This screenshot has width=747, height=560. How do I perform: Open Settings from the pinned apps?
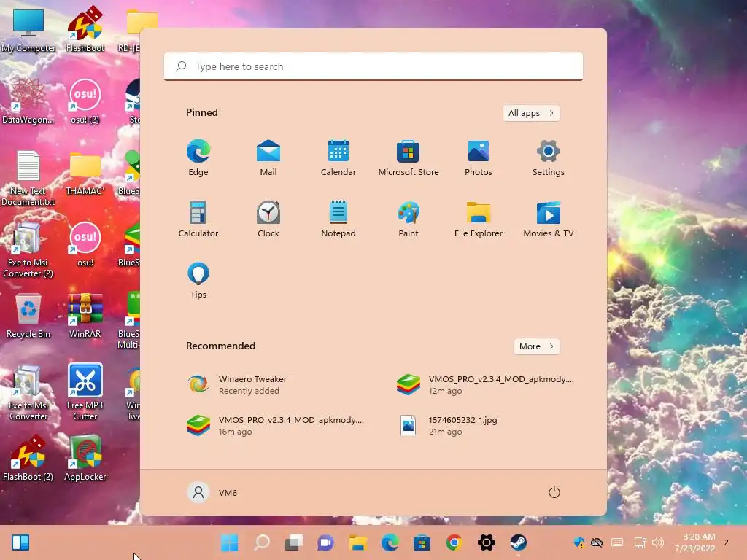click(549, 158)
